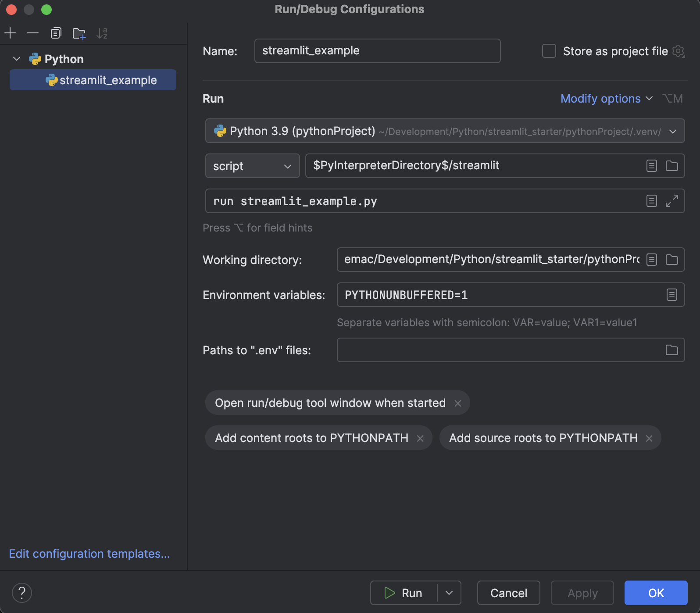Remove 'Add content roots to PYTHONPATH' option
Screen dimensions: 700x613
pos(420,438)
